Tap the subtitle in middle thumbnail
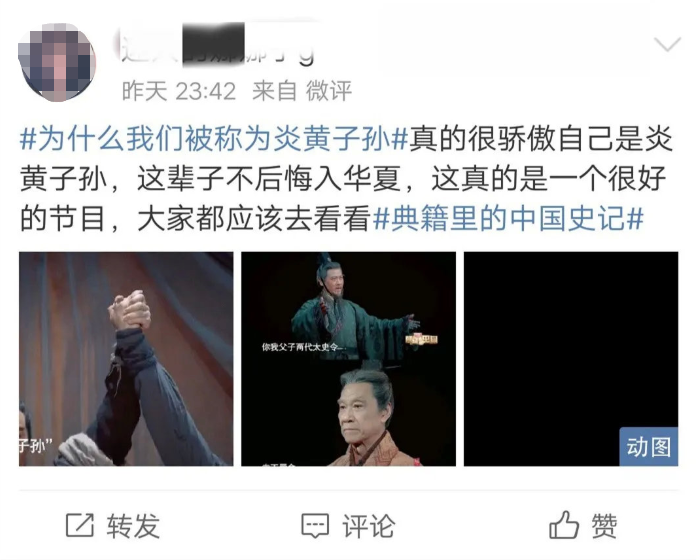Viewport: 697px width, 560px height. pyautogui.click(x=302, y=347)
